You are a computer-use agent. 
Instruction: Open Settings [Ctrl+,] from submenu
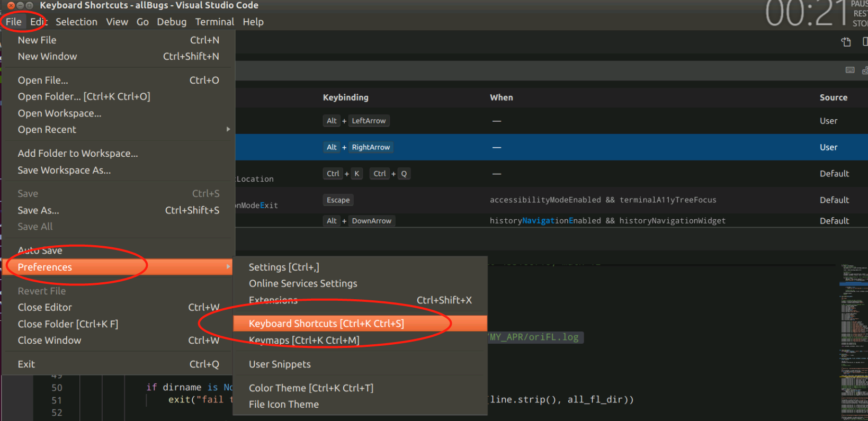360,267
